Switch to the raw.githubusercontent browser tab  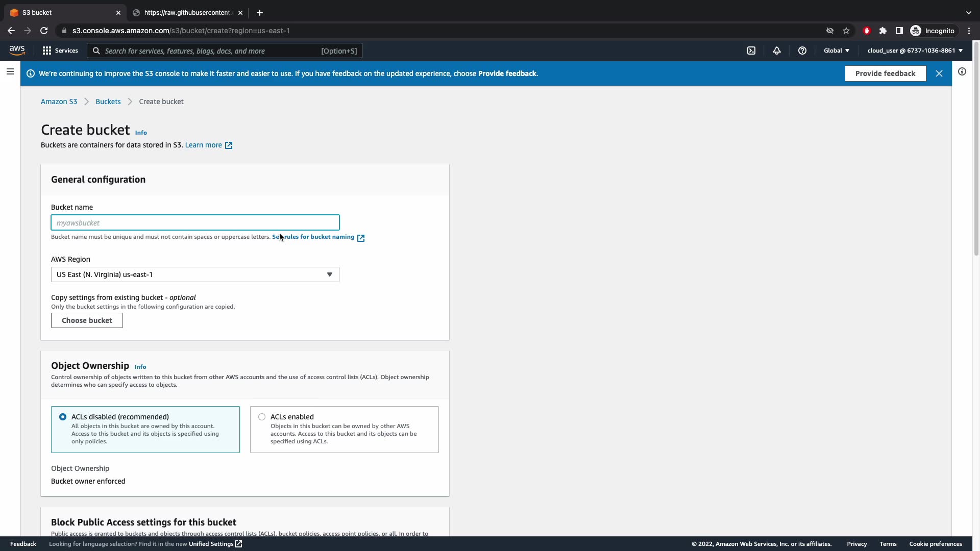click(187, 13)
